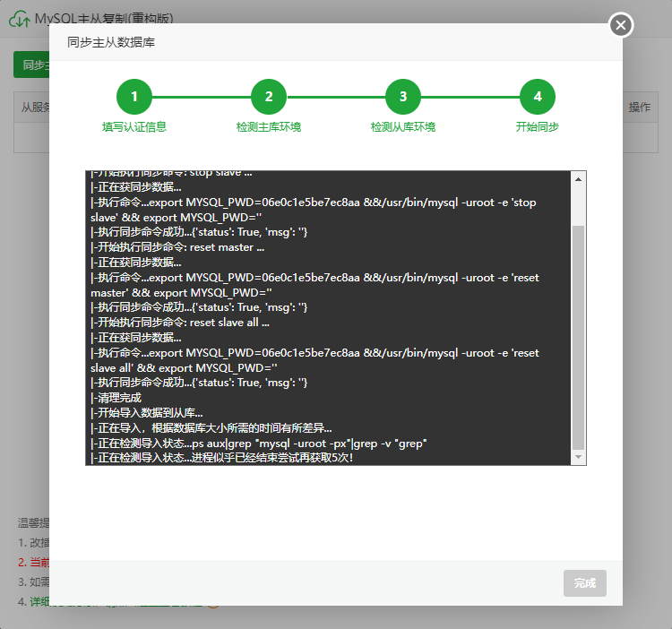Select the 填写认证信息 step label

tap(134, 127)
